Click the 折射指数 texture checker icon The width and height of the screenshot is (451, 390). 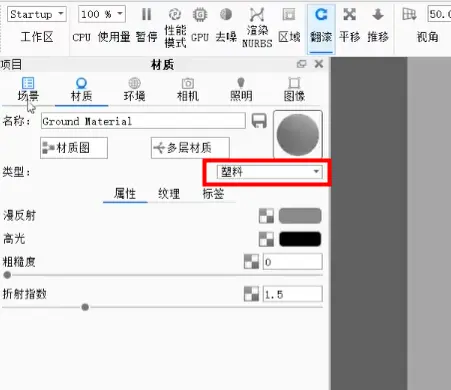pyautogui.click(x=251, y=294)
